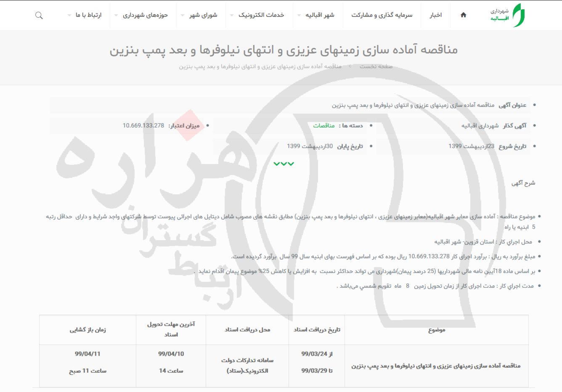Select the تاریخ دریافت اسناد column header
This screenshot has width=562, height=392.
pyautogui.click(x=317, y=330)
